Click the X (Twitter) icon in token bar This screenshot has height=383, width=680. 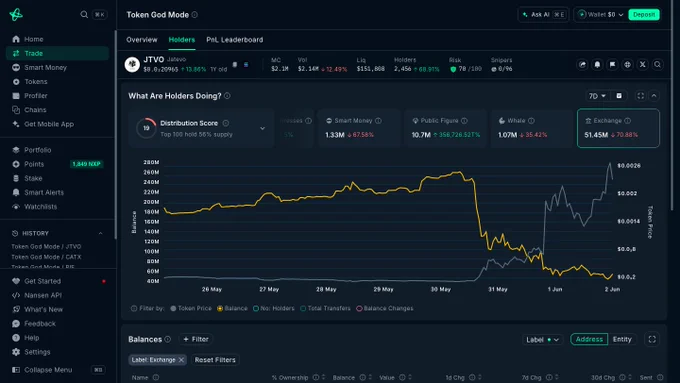642,65
